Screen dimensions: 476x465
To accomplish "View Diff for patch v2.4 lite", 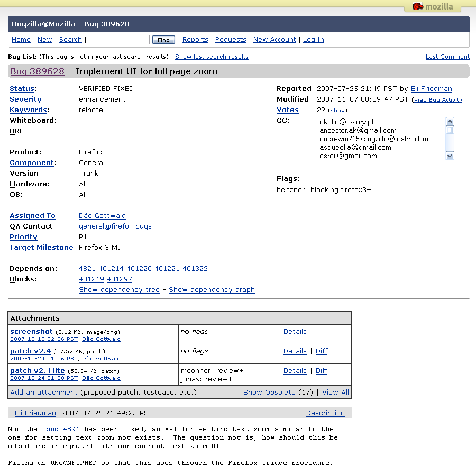I will [322, 371].
